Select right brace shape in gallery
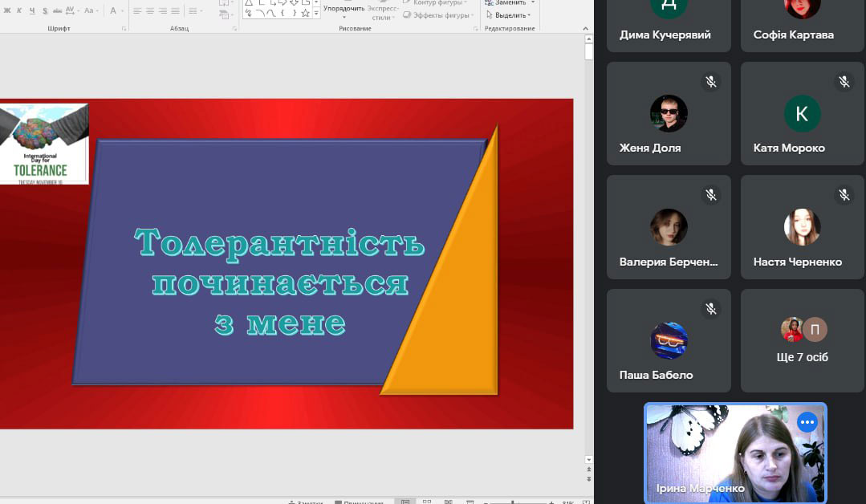Image resolution: width=866 pixels, height=504 pixels. click(x=294, y=13)
